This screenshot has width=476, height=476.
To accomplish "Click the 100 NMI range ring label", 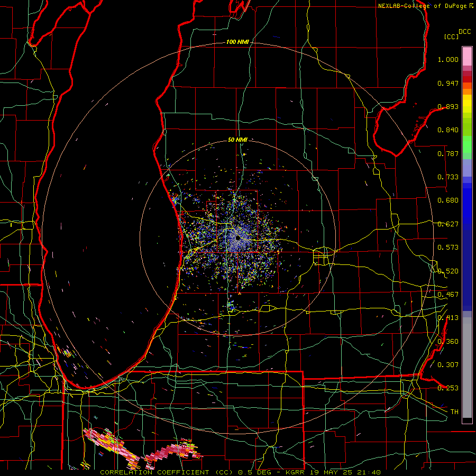I will [237, 42].
